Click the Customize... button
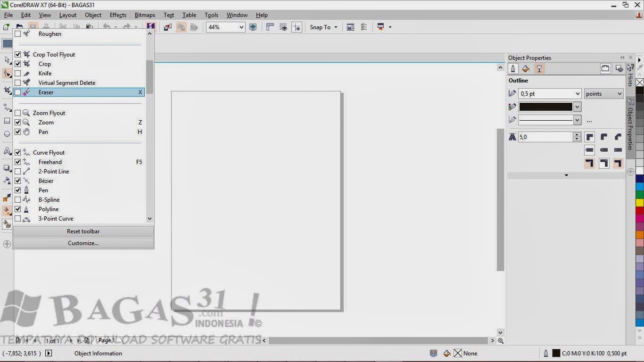The width and height of the screenshot is (644, 362). [83, 243]
